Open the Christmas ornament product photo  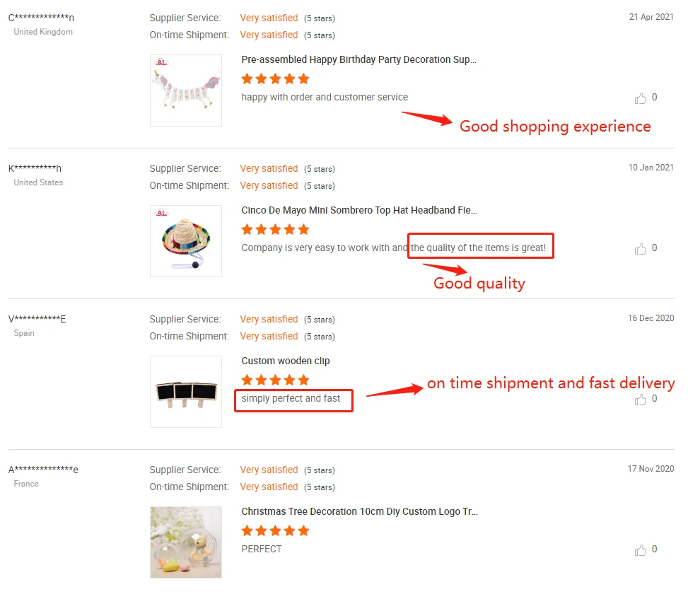pos(186,542)
